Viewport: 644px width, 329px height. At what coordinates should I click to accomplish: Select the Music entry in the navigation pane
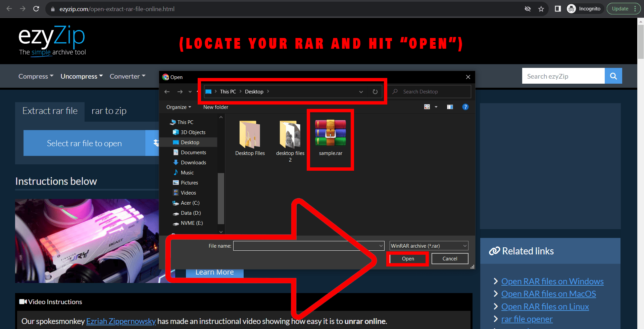(x=187, y=172)
